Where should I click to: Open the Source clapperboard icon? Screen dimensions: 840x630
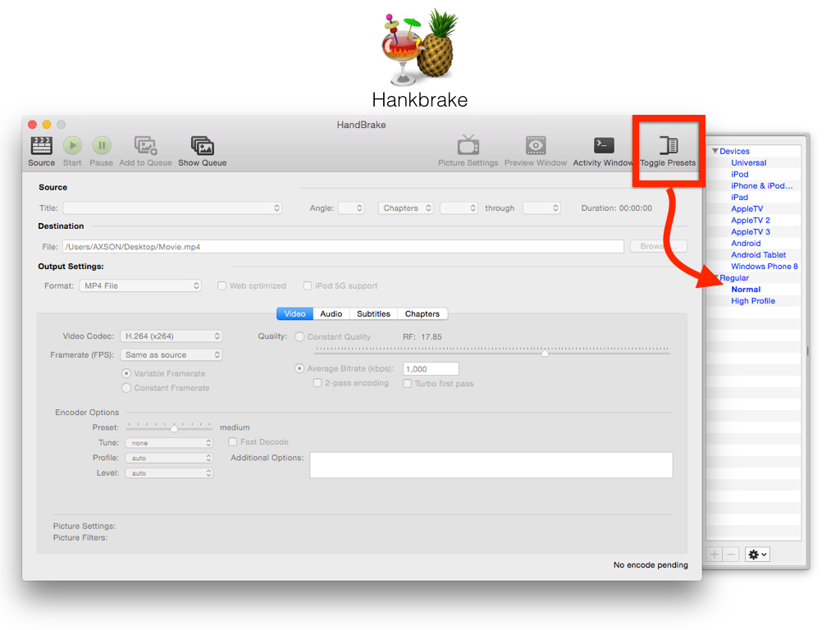click(41, 145)
